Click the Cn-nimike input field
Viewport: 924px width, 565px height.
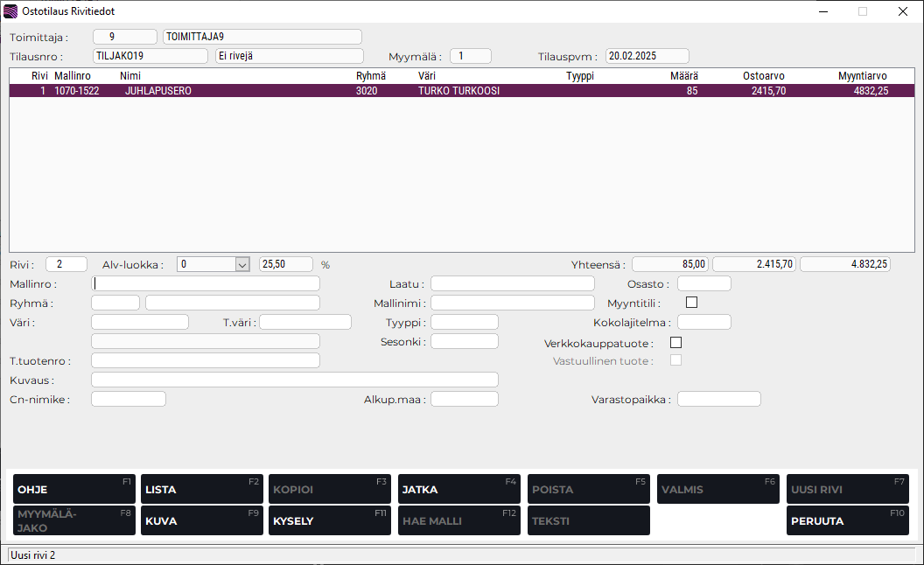click(x=128, y=399)
